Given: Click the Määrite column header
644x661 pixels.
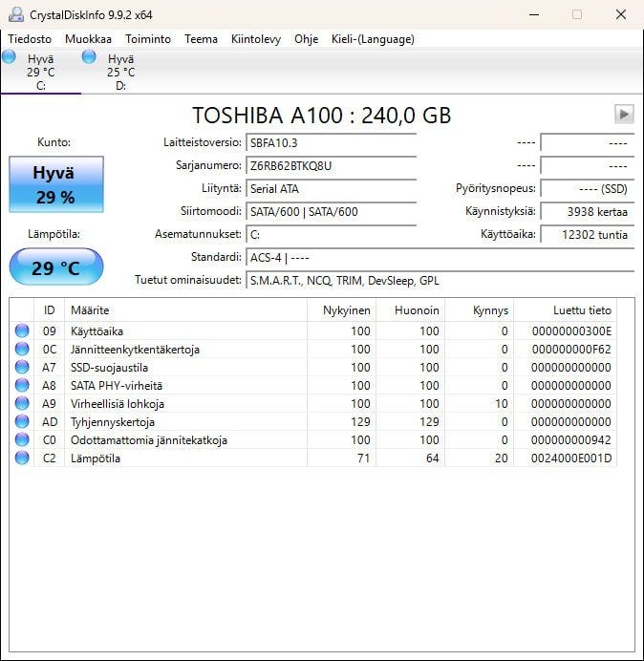Looking at the screenshot, I should click(x=186, y=310).
